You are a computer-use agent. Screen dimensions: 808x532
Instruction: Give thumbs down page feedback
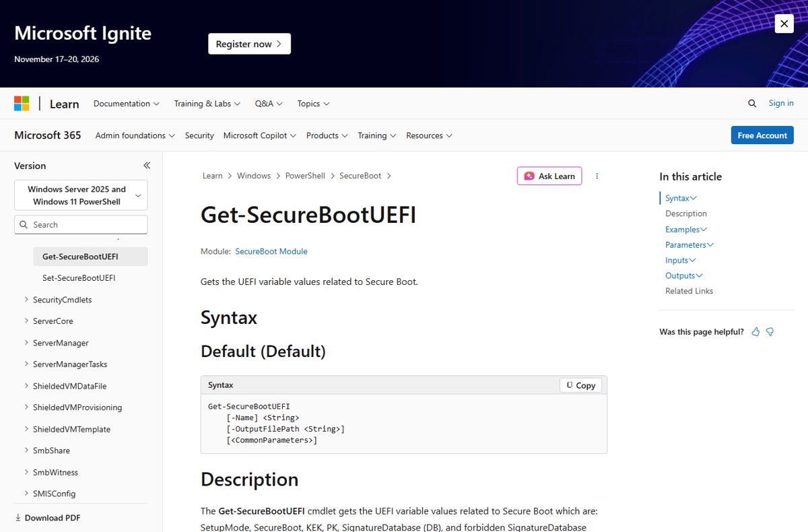click(x=770, y=332)
